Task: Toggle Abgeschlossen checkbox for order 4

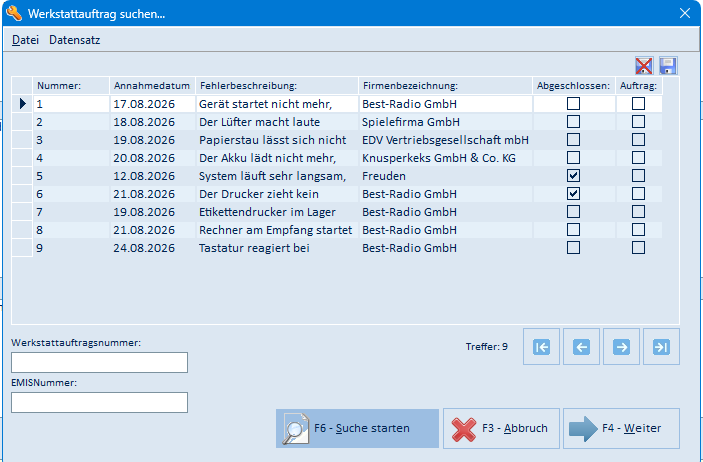Action: coord(573,157)
